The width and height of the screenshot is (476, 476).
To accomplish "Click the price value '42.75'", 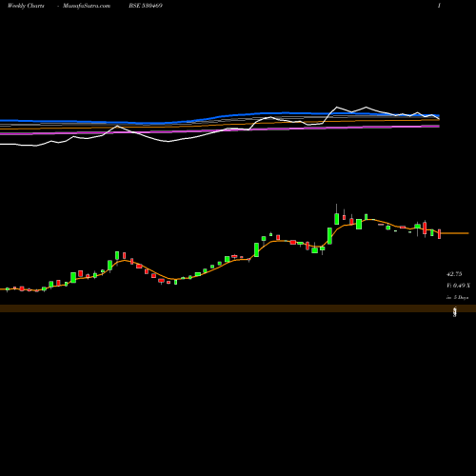I will click(x=454, y=274).
